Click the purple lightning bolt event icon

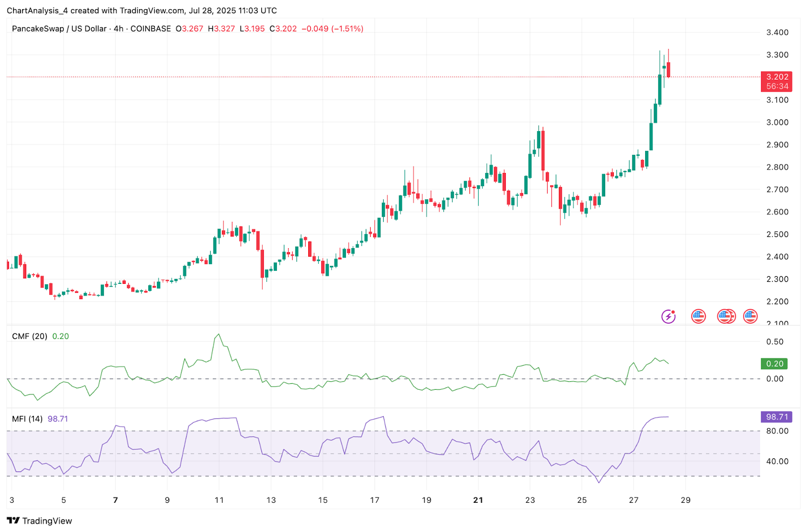click(668, 317)
